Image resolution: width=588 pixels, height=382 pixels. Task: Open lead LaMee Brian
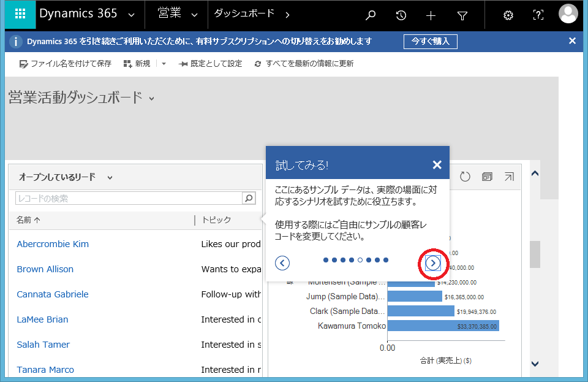point(42,319)
